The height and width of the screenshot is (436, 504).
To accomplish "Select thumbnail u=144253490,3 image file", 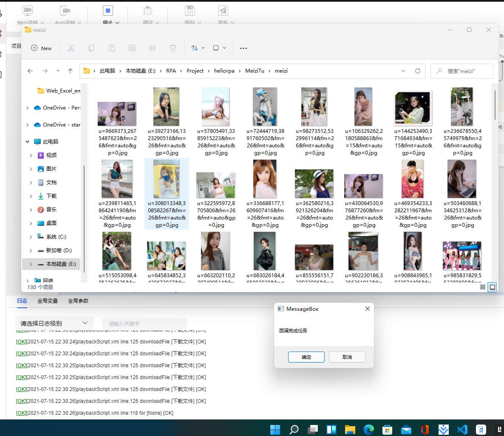I will pyautogui.click(x=413, y=108).
